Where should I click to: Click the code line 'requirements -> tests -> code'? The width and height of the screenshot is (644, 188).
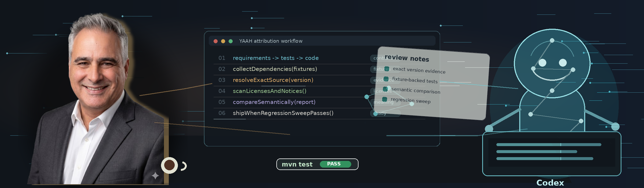(276, 58)
